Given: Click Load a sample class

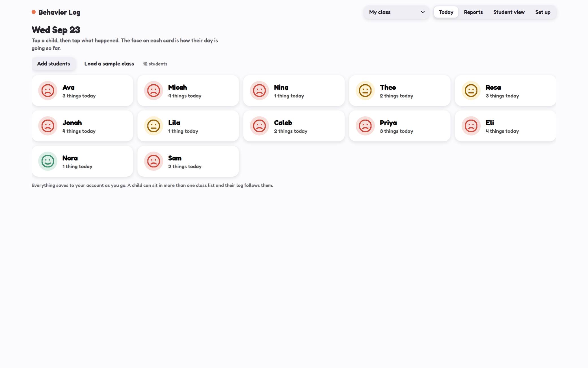Looking at the screenshot, I should coord(109,64).
